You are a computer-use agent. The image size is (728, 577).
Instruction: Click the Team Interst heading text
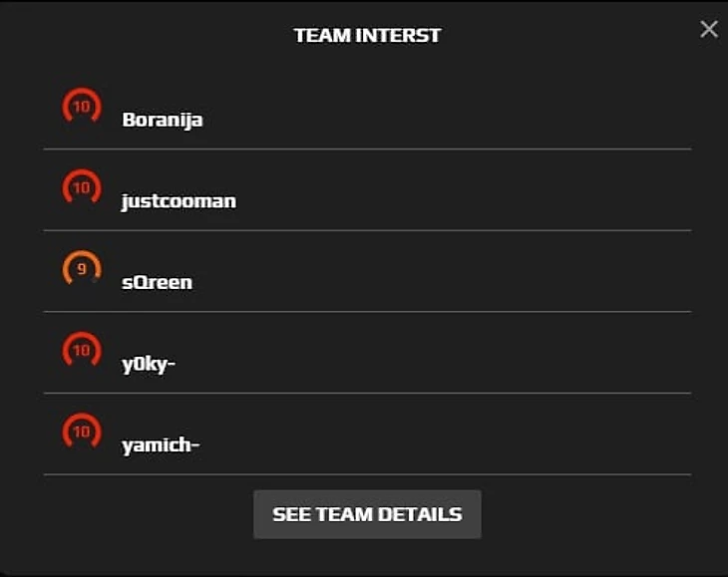point(367,36)
